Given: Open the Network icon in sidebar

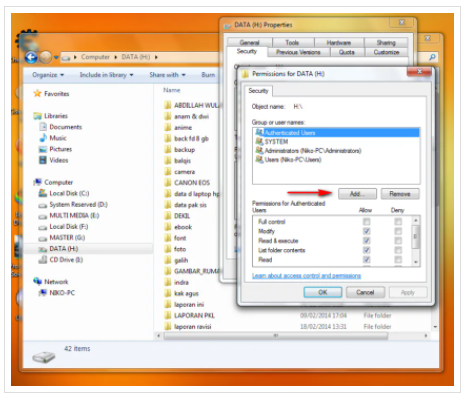Looking at the screenshot, I should coord(37,281).
